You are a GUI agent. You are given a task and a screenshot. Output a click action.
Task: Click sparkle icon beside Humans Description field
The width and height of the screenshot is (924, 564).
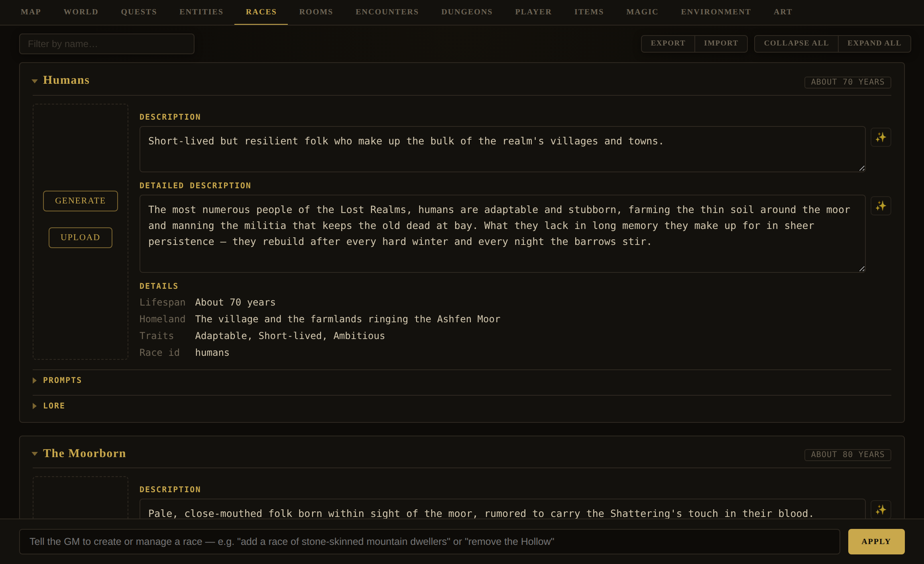(x=881, y=137)
